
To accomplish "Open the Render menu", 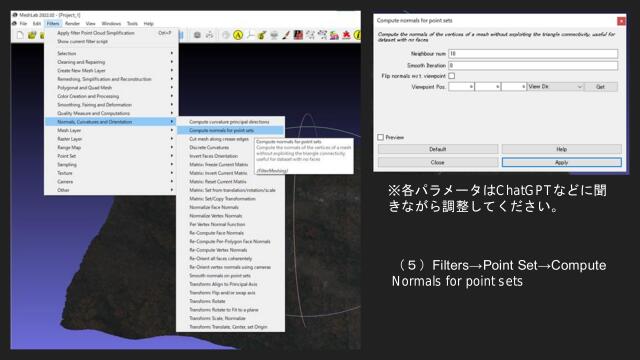I will (72, 24).
